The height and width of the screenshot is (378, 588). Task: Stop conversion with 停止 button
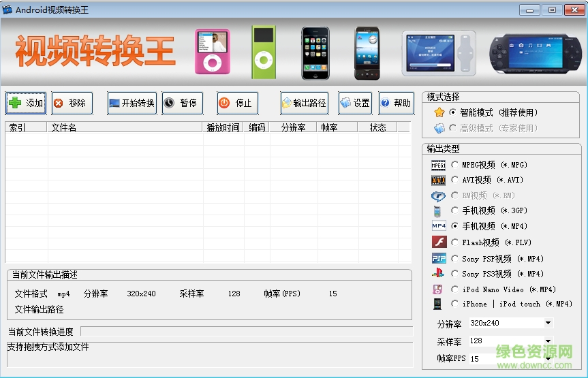point(238,103)
